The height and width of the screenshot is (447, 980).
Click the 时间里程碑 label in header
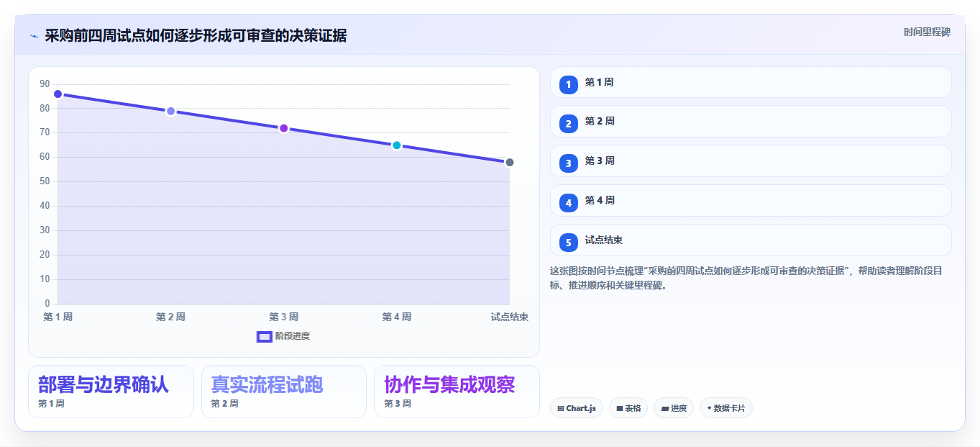point(927,32)
